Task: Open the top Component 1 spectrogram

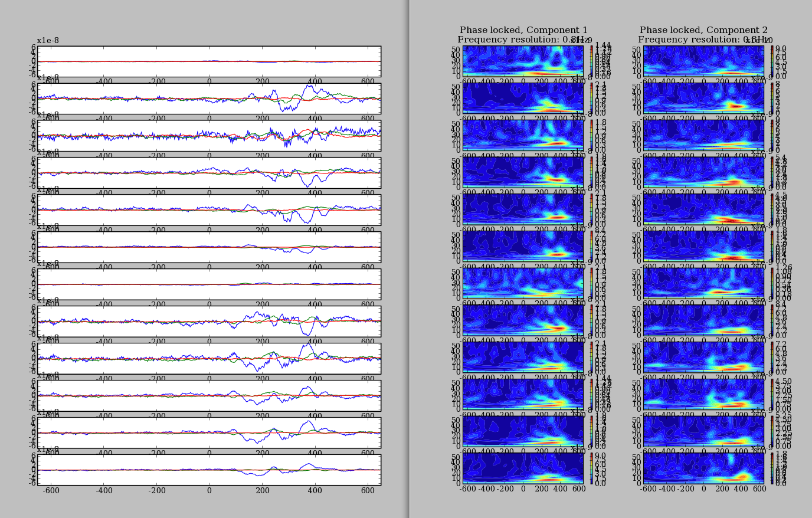Action: click(x=523, y=61)
